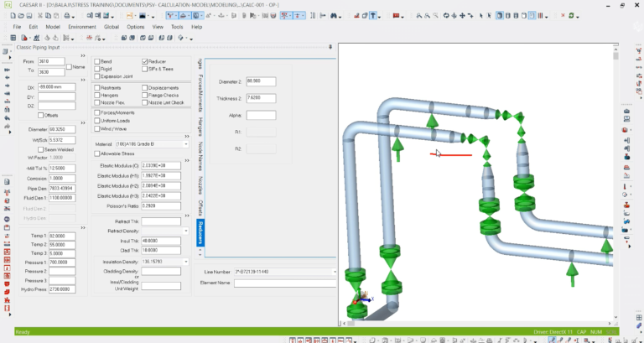Enable the Bend checkbox
644x343 pixels.
[x=97, y=61]
